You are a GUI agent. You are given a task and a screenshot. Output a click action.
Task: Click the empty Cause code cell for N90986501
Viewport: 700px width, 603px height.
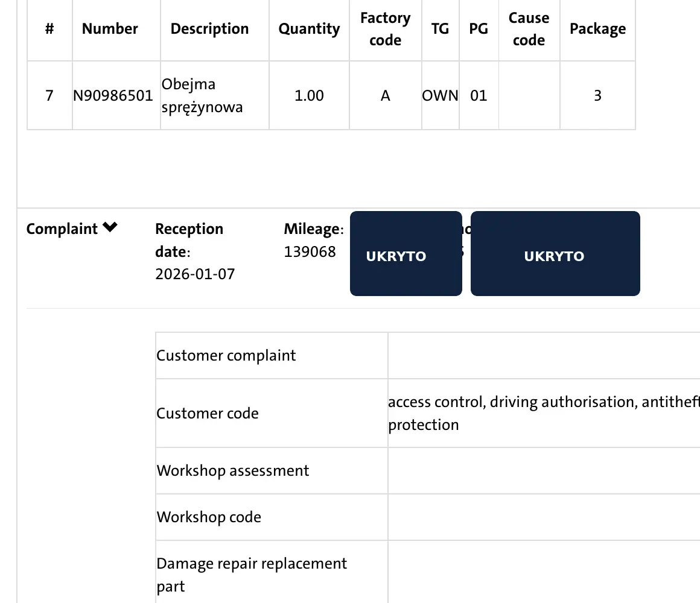tap(529, 95)
